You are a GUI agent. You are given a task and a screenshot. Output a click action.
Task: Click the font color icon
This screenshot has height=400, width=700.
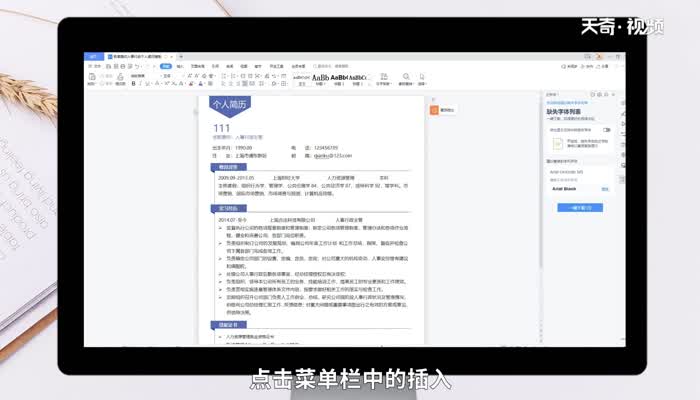pyautogui.click(x=200, y=83)
